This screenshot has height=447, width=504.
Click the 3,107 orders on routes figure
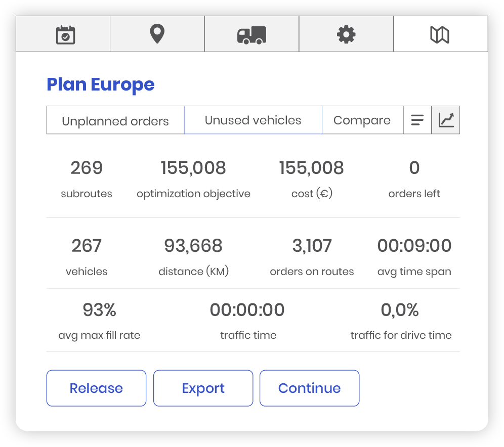coord(312,246)
